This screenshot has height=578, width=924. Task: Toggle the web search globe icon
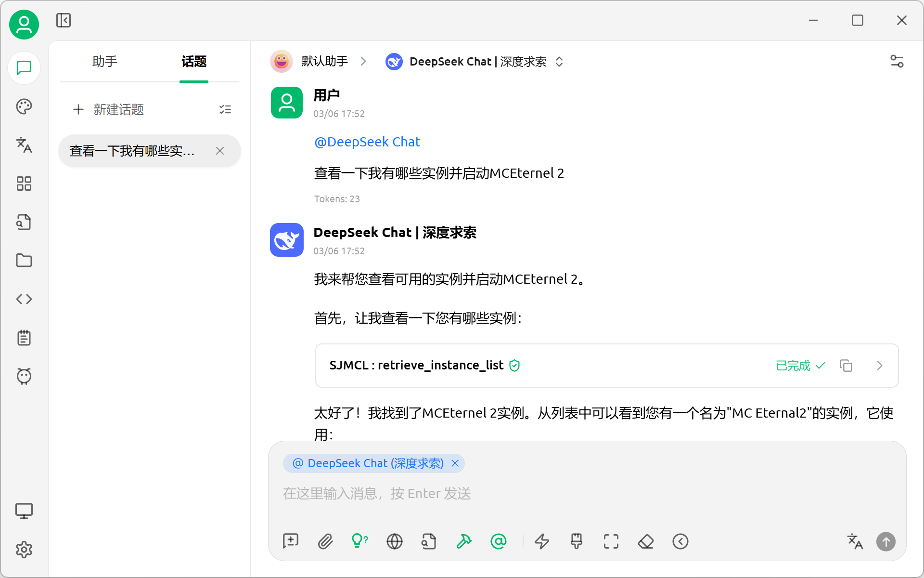click(395, 541)
